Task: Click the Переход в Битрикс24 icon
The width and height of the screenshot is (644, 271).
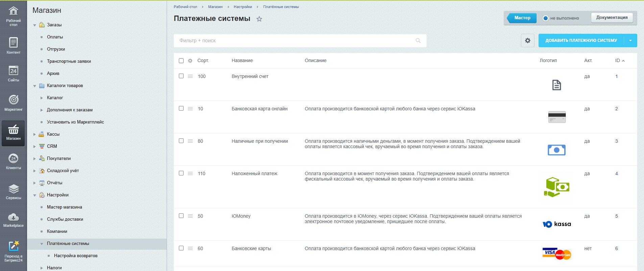Action: point(13,251)
